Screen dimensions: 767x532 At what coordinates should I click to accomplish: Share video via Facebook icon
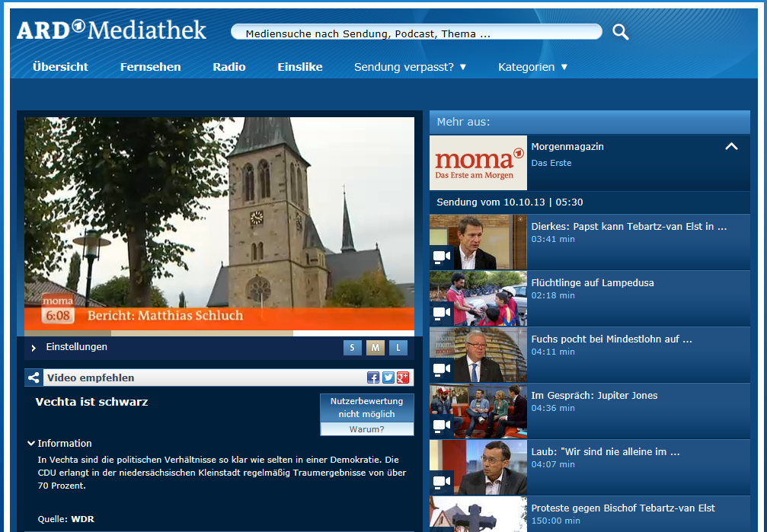pyautogui.click(x=373, y=377)
